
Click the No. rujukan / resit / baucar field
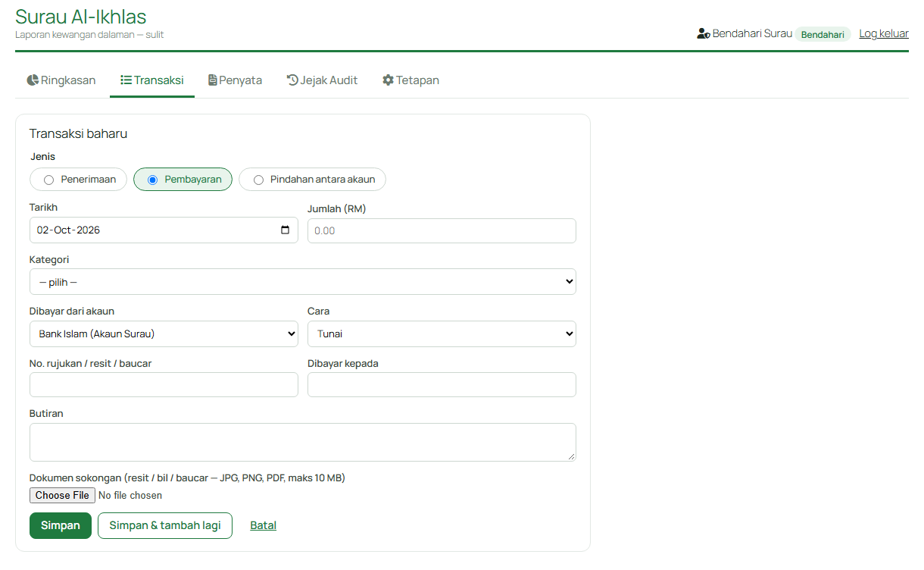point(164,384)
